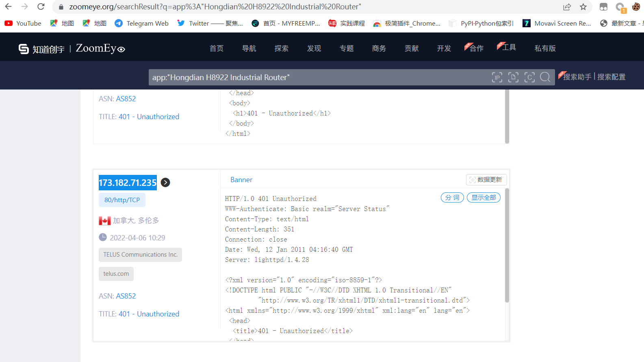Open the 贡献 navigation menu item
Image resolution: width=644 pixels, height=362 pixels.
pyautogui.click(x=412, y=48)
